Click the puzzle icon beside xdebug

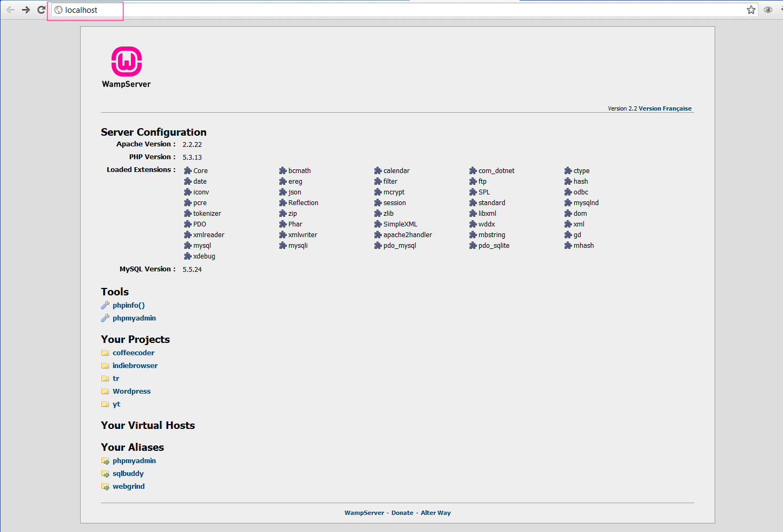187,256
